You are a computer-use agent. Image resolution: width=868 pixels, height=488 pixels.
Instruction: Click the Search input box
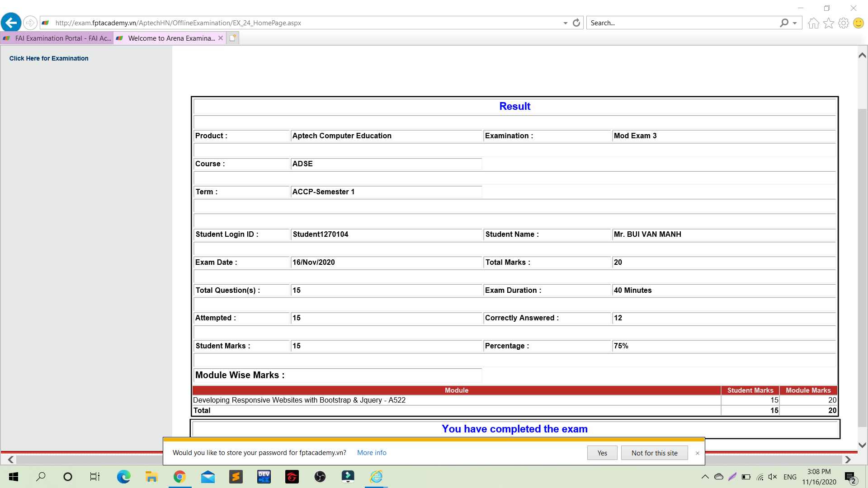[x=683, y=23]
